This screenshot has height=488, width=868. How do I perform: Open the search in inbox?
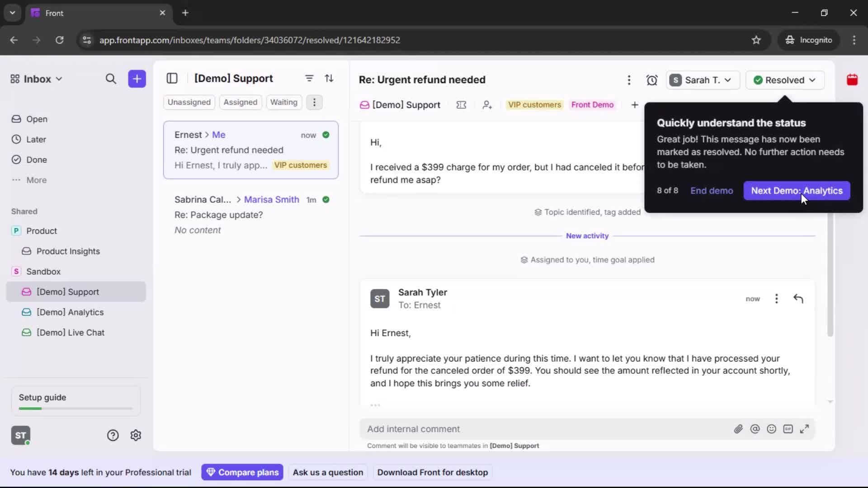111,79
